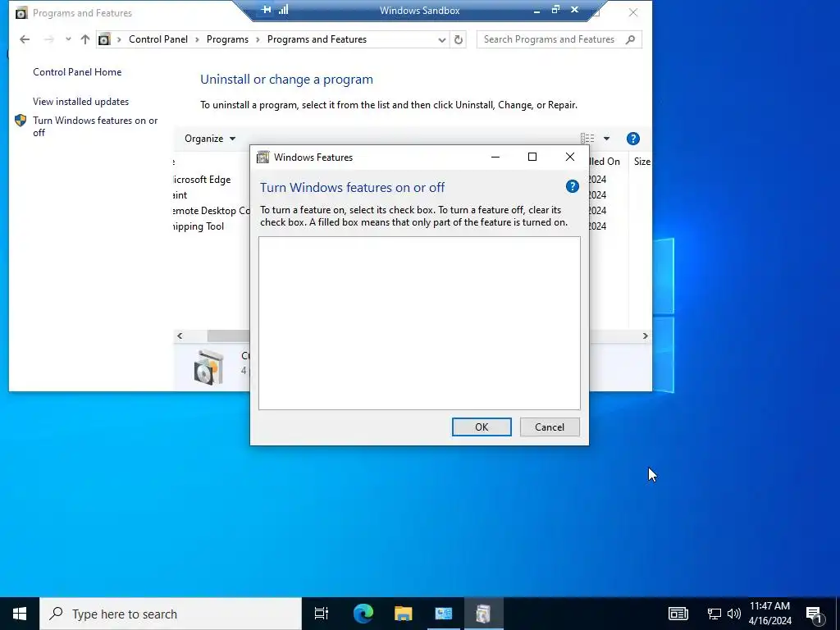
Task: Select Control Panel in the breadcrumb
Action: point(158,39)
